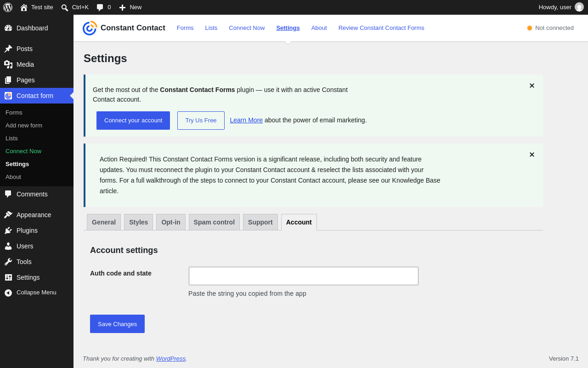The height and width of the screenshot is (368, 588).
Task: Open the comments bubble in the admin bar
Action: click(100, 7)
